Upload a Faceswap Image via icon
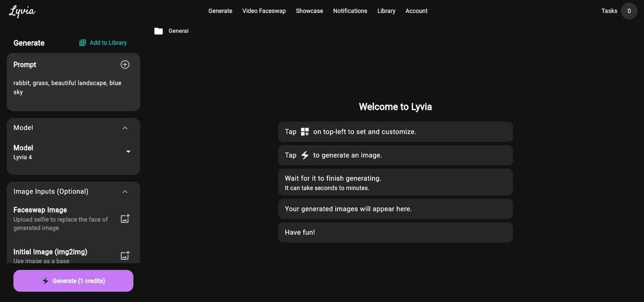This screenshot has width=644, height=302. point(125,219)
